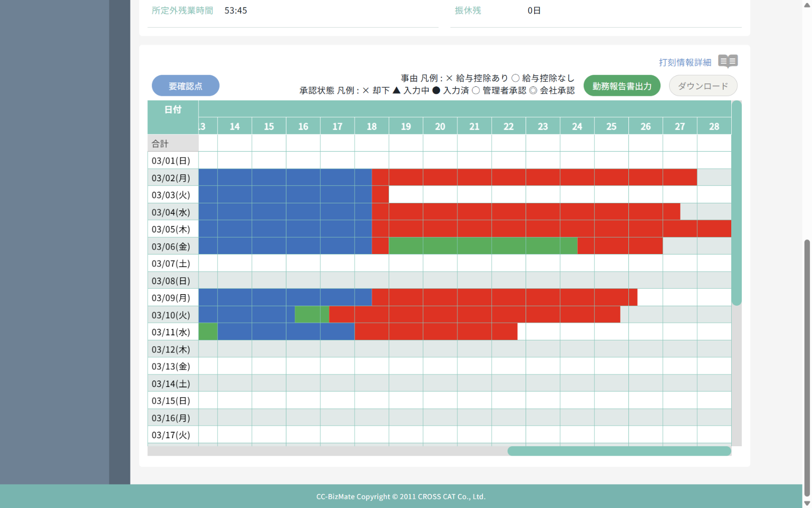Click the book icon beside 打刻情報詳細
Image resolution: width=812 pixels, height=508 pixels.
pyautogui.click(x=728, y=61)
